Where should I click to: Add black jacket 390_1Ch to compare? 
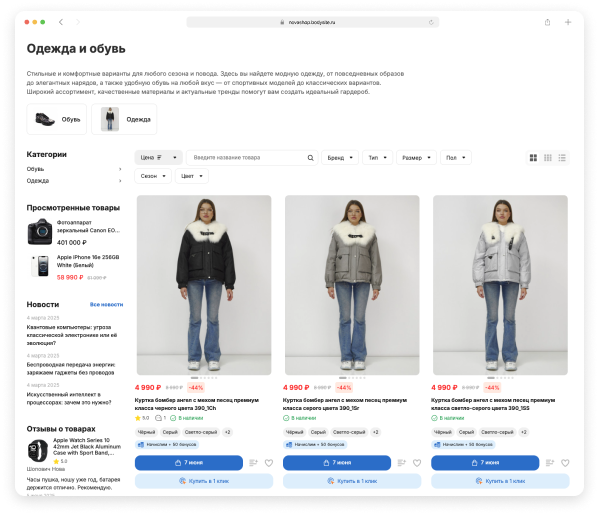pos(253,463)
